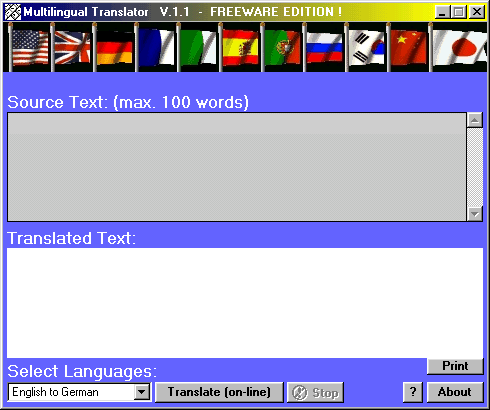
Task: Choose the Spanish flag
Action: coord(240,47)
